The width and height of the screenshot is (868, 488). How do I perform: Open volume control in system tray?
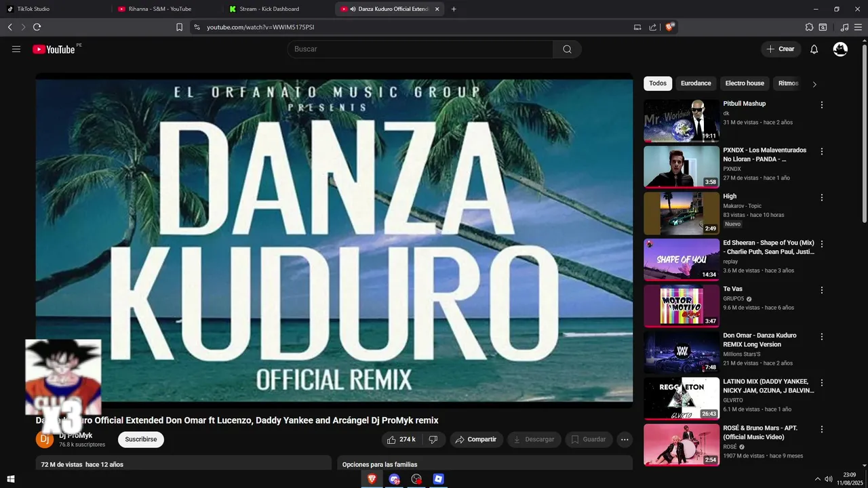[829, 479]
